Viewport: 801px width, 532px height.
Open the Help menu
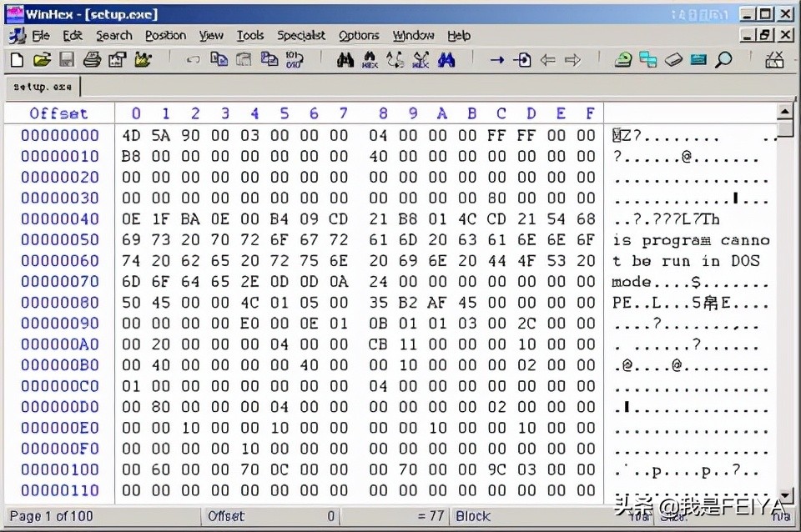tap(459, 36)
